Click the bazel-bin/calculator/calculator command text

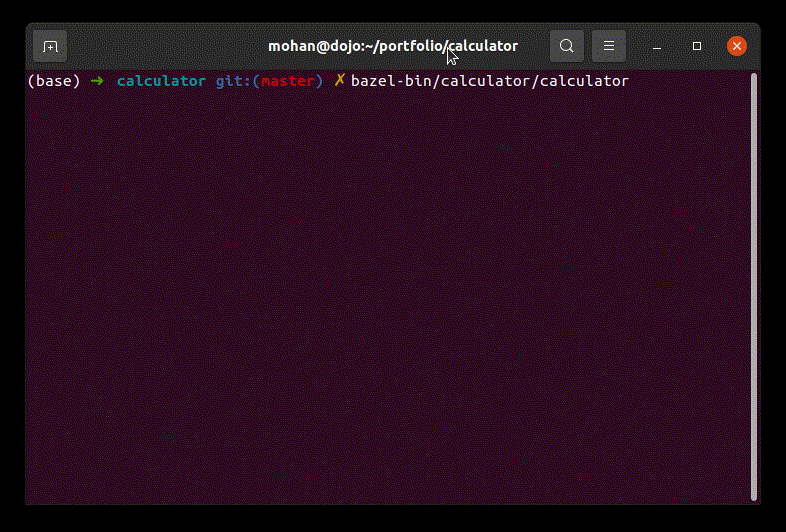[x=490, y=81]
